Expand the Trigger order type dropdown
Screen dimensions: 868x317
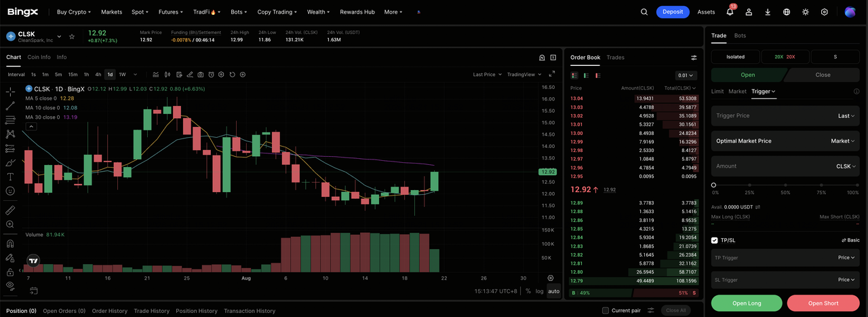tap(763, 91)
